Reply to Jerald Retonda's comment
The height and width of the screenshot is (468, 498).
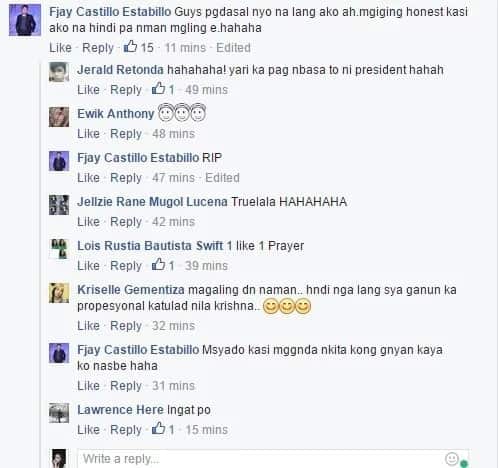click(126, 89)
